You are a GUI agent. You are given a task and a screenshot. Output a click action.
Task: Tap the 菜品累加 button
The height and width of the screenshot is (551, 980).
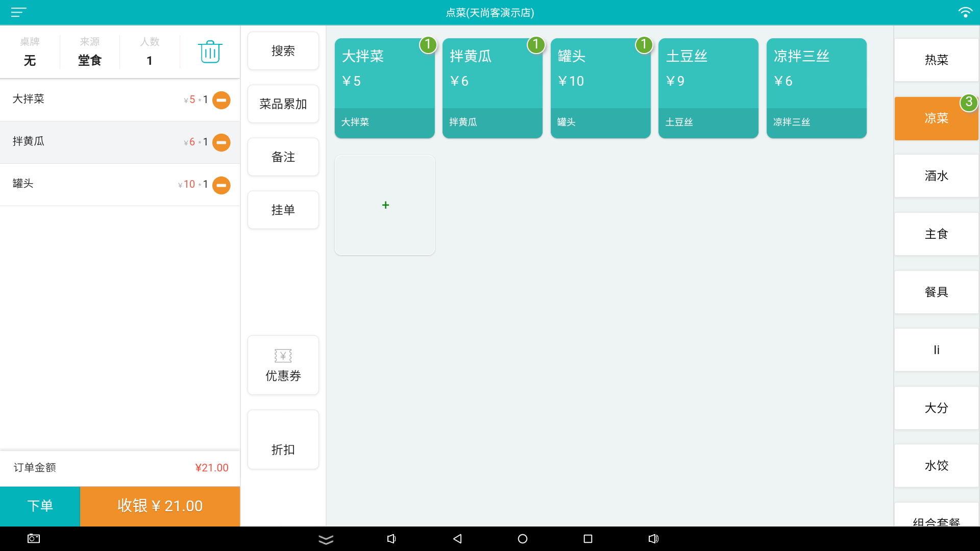(x=283, y=104)
